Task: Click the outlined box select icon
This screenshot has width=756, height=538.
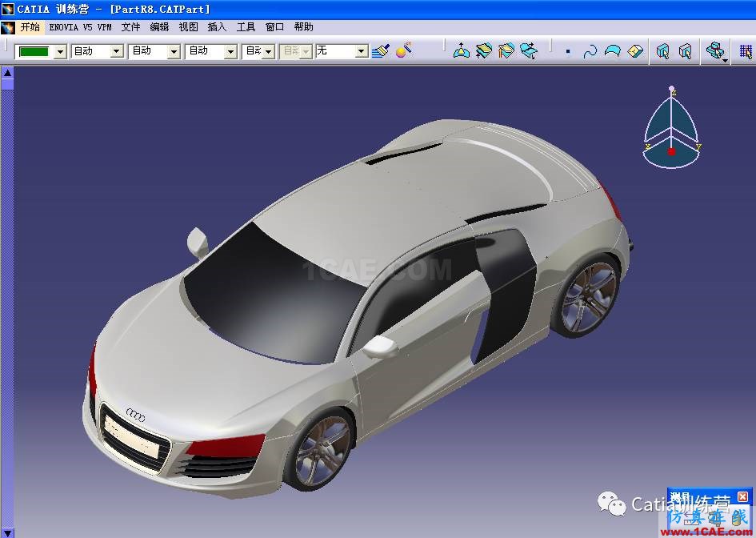Action: [685, 51]
